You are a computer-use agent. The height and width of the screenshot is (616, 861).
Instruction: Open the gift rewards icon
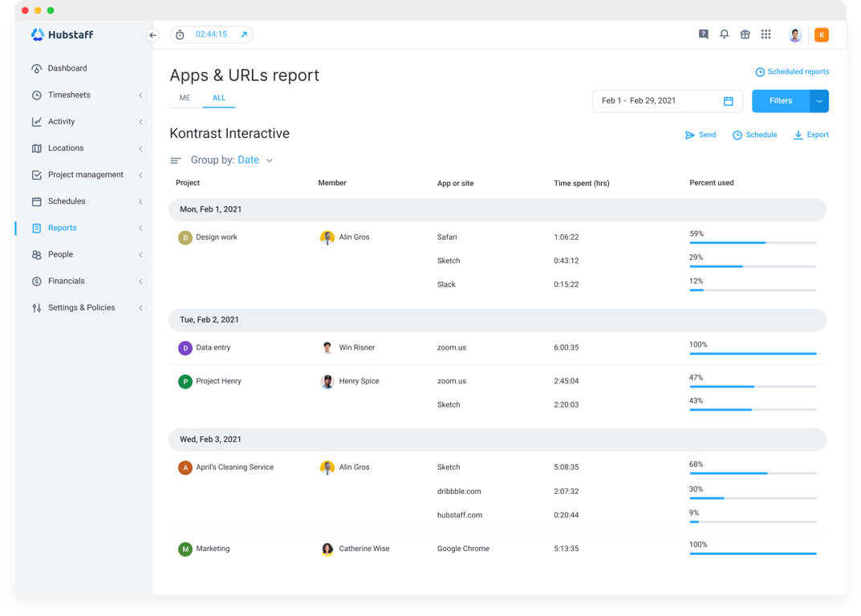coord(745,34)
